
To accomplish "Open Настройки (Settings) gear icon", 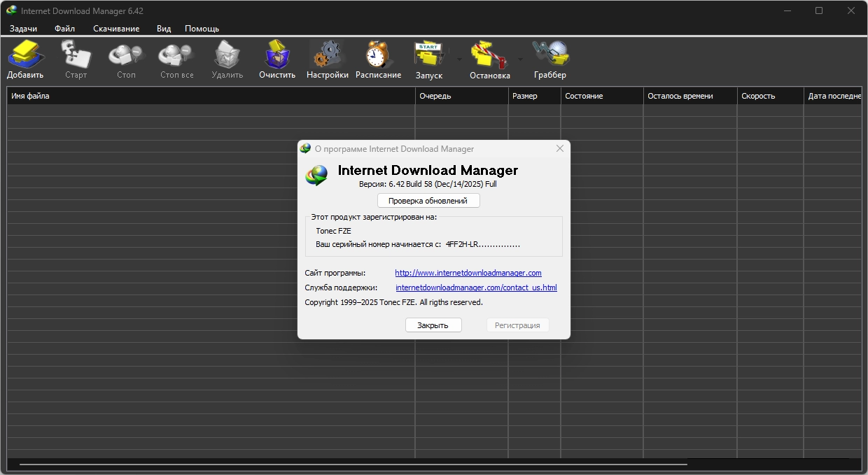I will point(327,59).
